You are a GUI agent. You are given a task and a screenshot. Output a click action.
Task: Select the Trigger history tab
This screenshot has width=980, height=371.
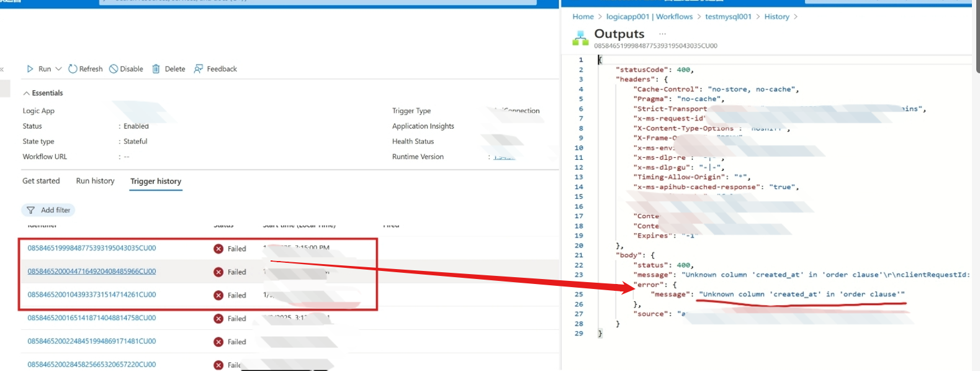156,181
